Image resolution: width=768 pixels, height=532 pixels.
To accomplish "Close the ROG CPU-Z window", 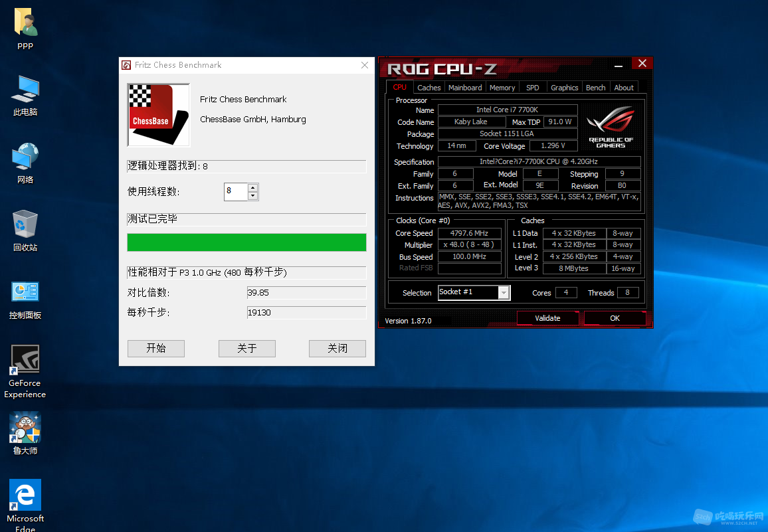I will [642, 63].
